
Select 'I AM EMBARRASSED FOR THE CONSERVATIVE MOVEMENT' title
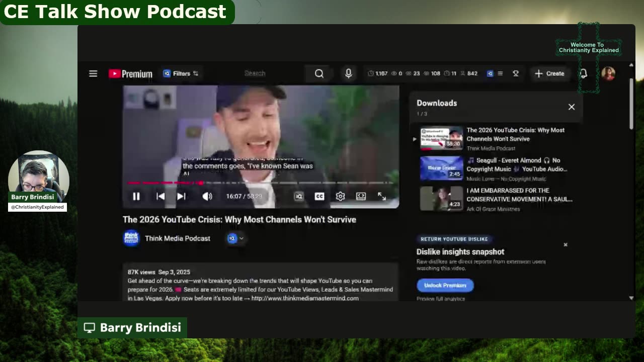tap(519, 195)
